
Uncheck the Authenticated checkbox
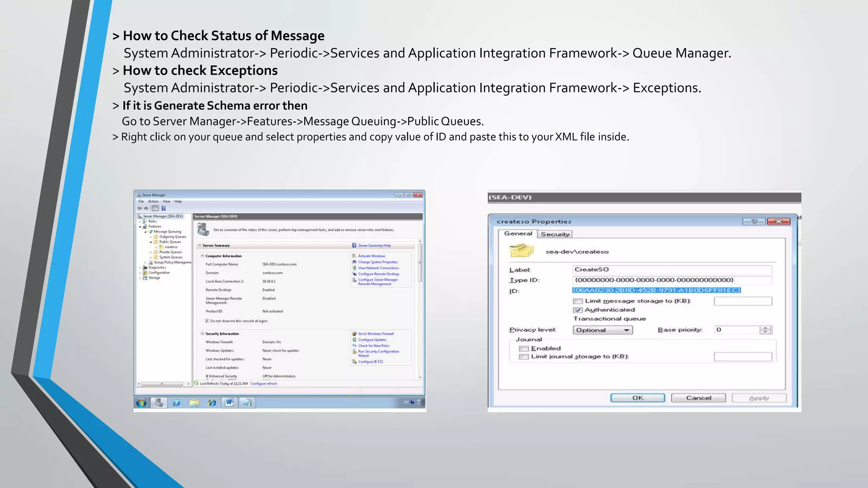click(x=578, y=310)
